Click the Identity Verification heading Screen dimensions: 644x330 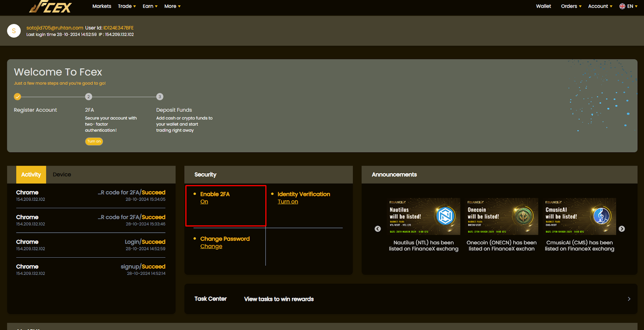304,194
